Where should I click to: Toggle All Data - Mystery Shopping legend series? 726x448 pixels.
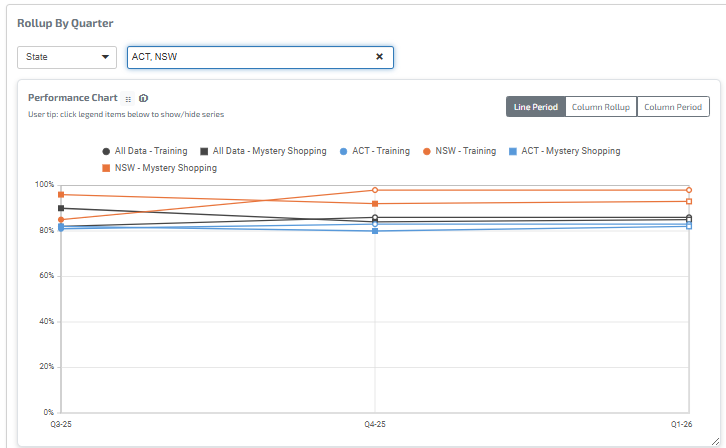tap(263, 151)
